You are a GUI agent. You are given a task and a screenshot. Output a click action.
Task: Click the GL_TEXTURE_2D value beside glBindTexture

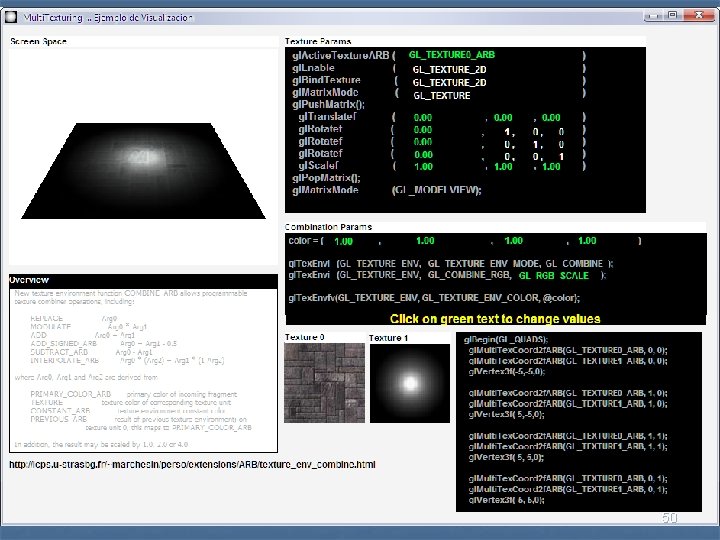449,83
